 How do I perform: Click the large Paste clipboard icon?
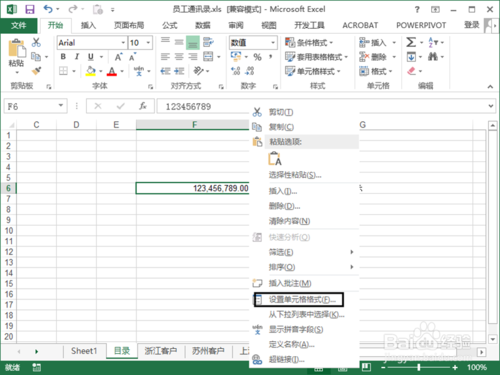tap(17, 49)
